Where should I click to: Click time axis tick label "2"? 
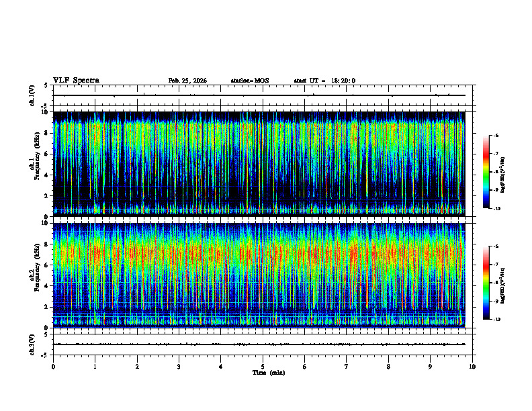(x=137, y=367)
